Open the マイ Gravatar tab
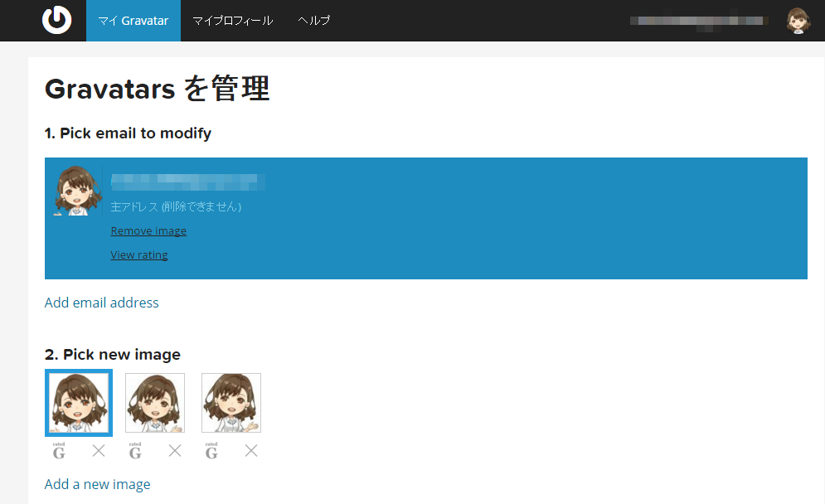Viewport: 825px width, 504px height. point(133,21)
